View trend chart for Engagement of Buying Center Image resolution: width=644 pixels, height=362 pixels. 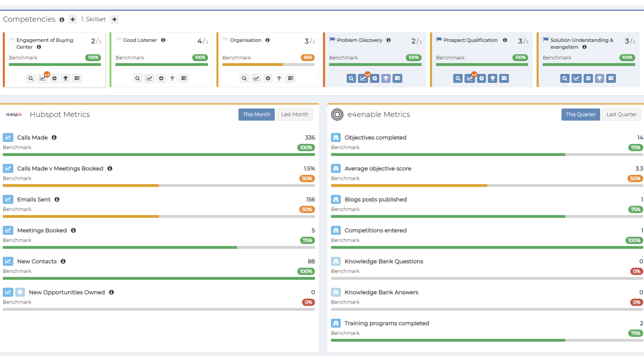(42, 78)
